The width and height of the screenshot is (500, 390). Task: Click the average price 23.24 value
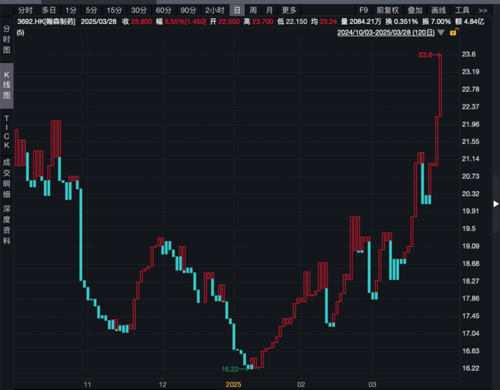[x=328, y=22]
